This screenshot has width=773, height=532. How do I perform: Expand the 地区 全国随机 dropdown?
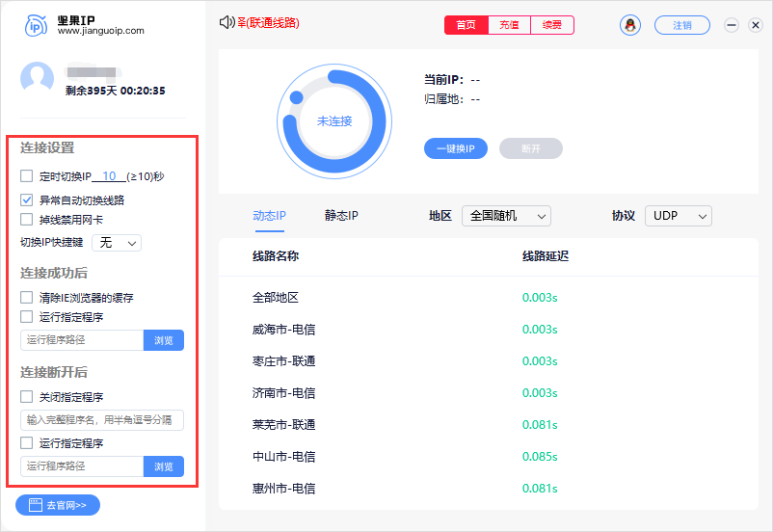[x=506, y=216]
